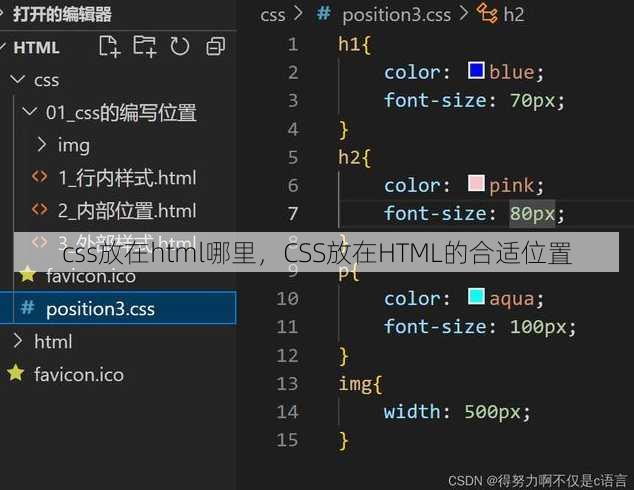Collapse the HTML workspace section chevron
This screenshot has height=490, width=634.
tap(2, 46)
